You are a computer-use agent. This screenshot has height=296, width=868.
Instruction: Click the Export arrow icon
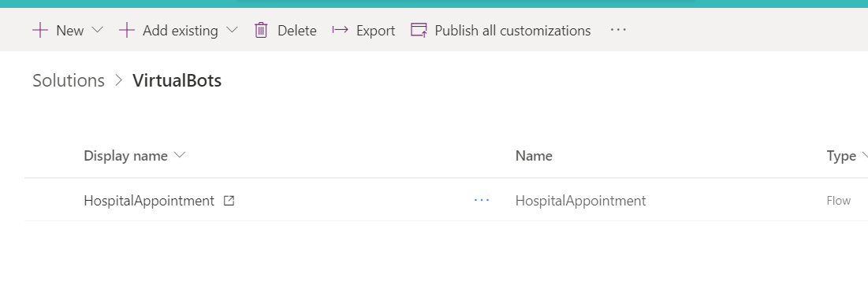[x=340, y=30]
